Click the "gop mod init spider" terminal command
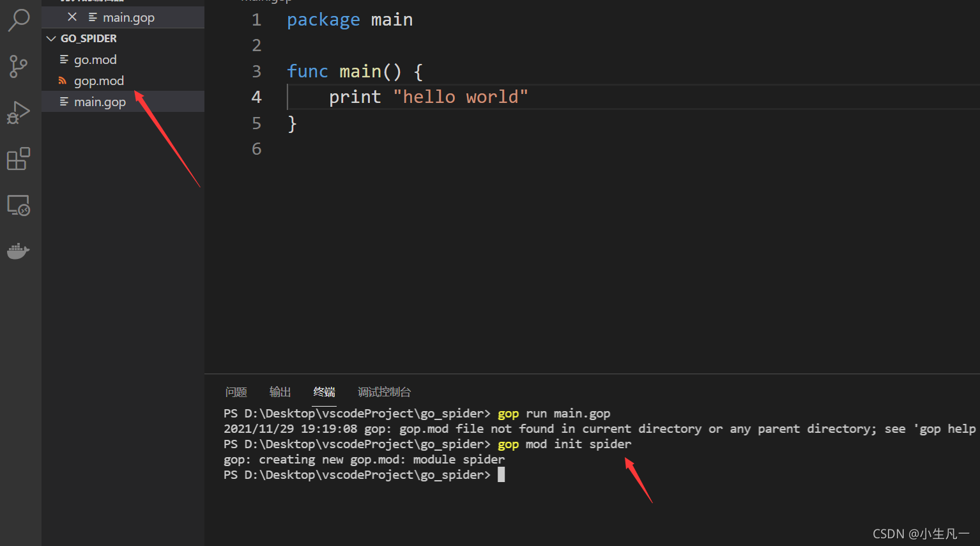 click(x=564, y=444)
